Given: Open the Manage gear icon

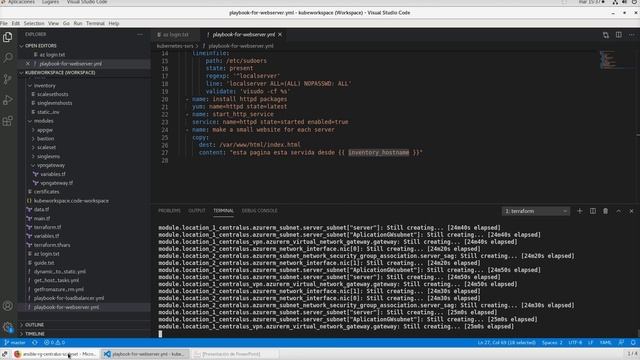Looking at the screenshot, I should pos(8,327).
